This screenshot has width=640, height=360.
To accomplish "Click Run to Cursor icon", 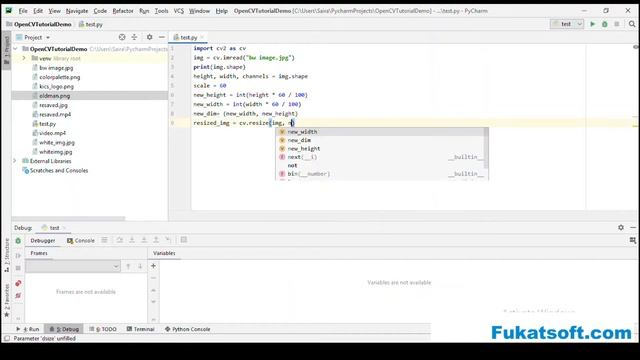I will (x=168, y=240).
